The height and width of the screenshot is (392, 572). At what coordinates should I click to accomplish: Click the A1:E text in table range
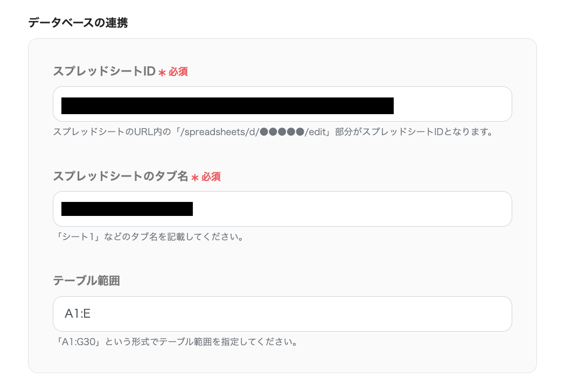point(77,314)
